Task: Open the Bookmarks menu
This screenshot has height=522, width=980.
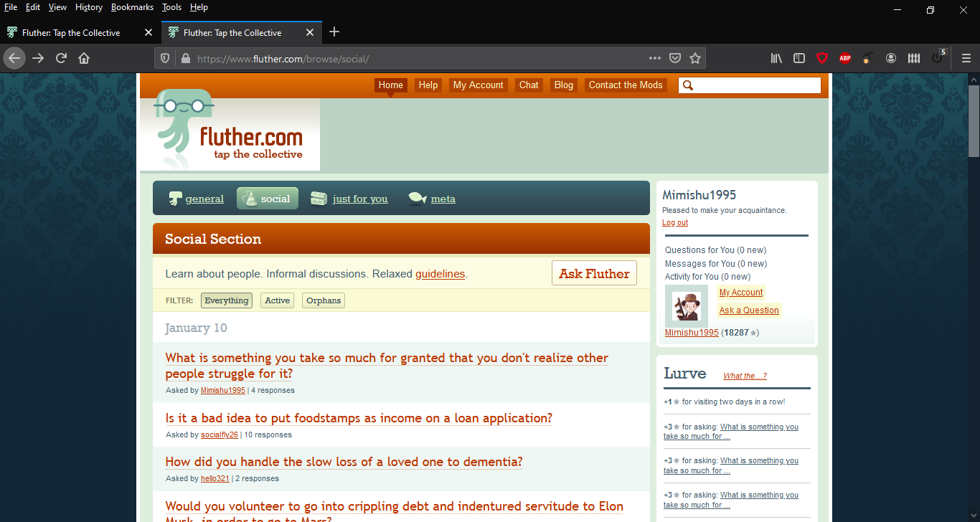Action: (132, 7)
